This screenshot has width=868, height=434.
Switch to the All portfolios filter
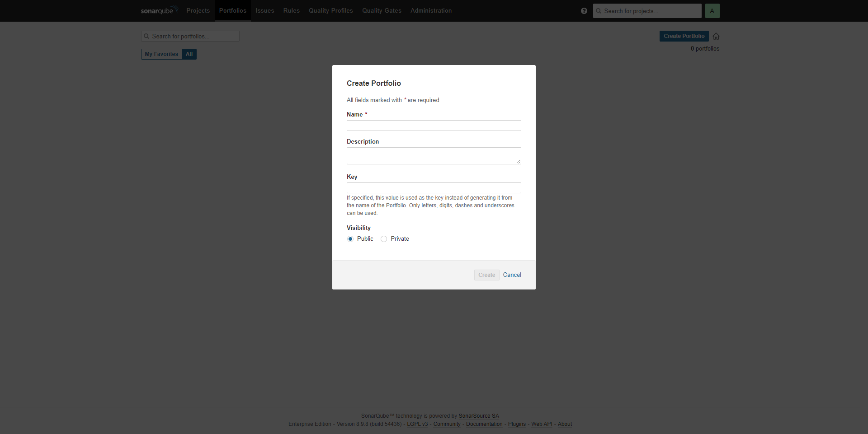(x=189, y=54)
